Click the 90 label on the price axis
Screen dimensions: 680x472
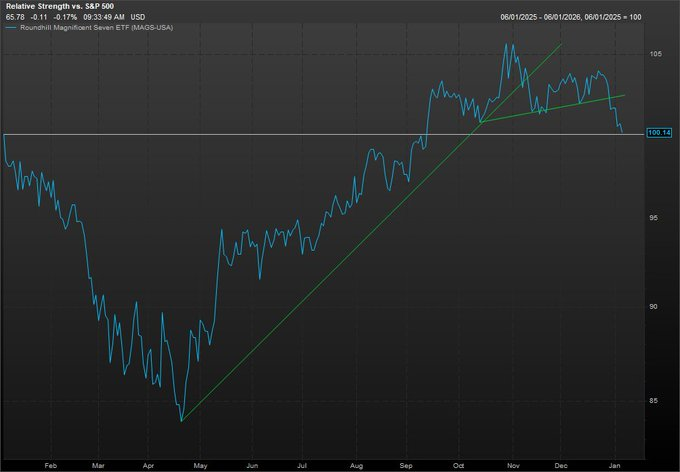point(652,307)
